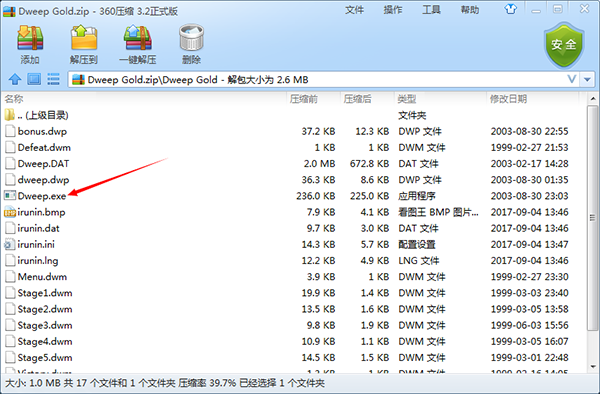The image size is (600, 394).
Task: Click the 配置设置 type cell
Action: tap(417, 244)
